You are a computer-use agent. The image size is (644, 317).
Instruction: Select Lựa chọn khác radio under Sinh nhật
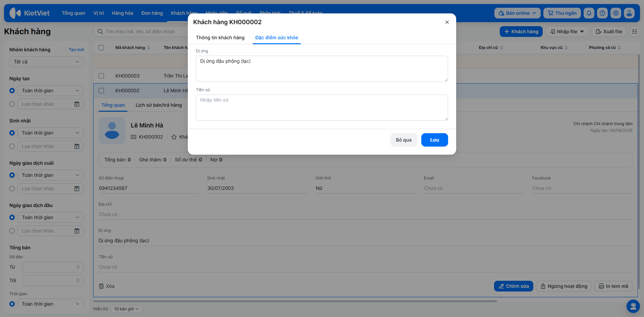(x=12, y=146)
